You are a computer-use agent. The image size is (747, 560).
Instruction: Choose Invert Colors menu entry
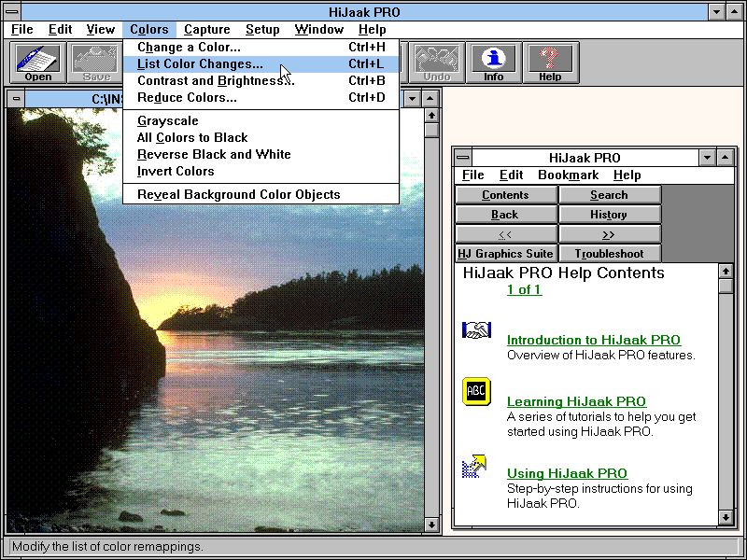pyautogui.click(x=261, y=171)
